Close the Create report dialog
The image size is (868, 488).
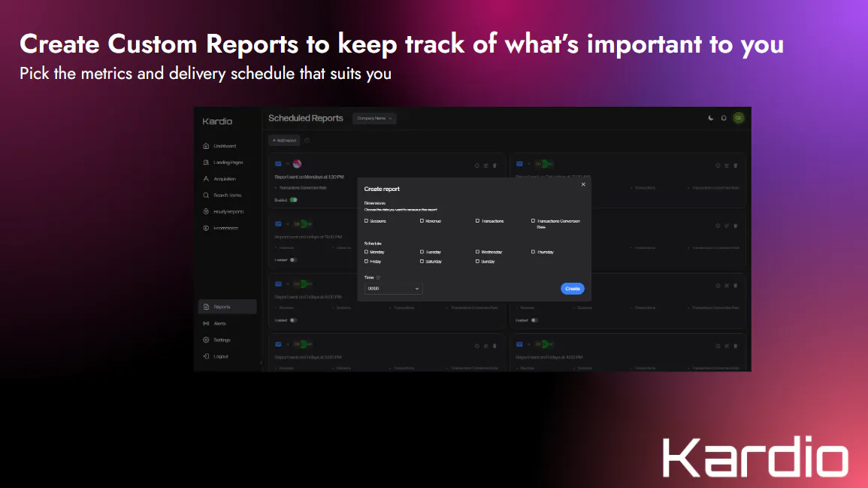(x=583, y=184)
